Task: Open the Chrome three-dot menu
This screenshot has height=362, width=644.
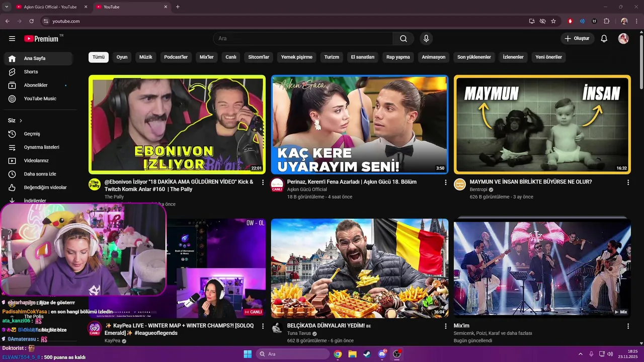Action: click(x=636, y=21)
